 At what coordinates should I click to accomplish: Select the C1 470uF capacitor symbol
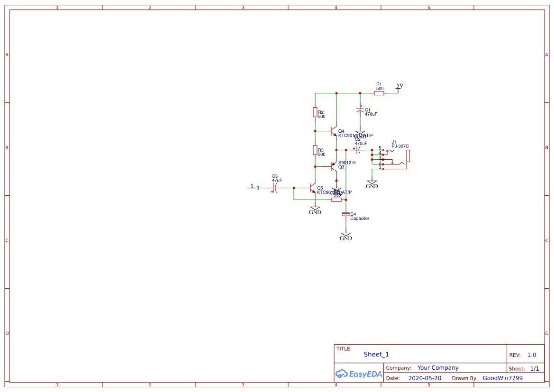360,111
